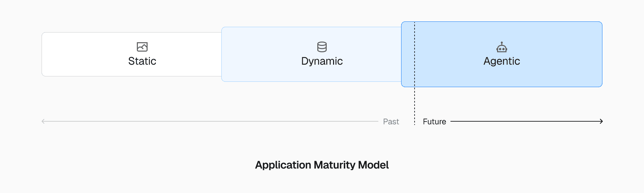
Task: Select the Dynamic stage label
Action: tap(322, 61)
